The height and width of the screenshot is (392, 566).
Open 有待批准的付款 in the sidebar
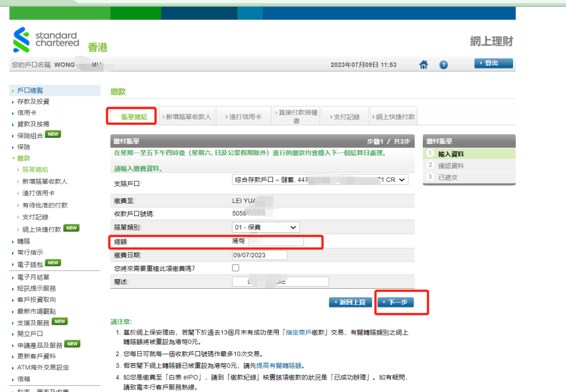(x=45, y=205)
